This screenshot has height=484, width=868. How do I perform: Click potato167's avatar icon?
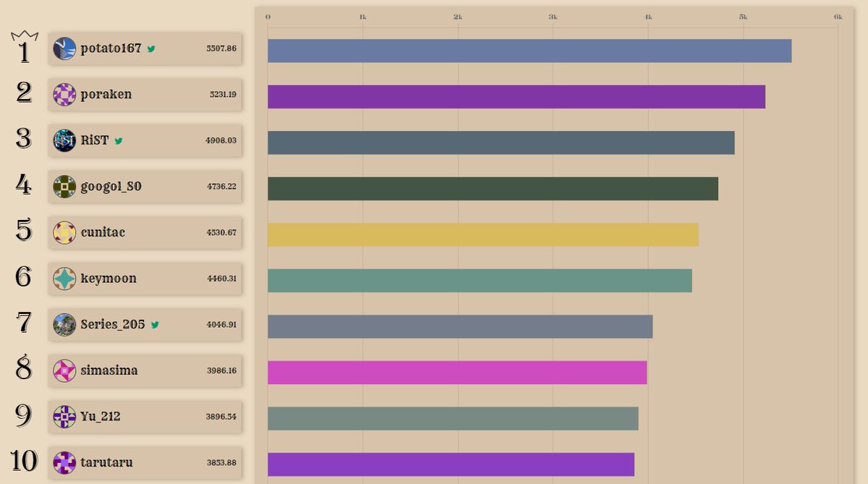[x=64, y=48]
